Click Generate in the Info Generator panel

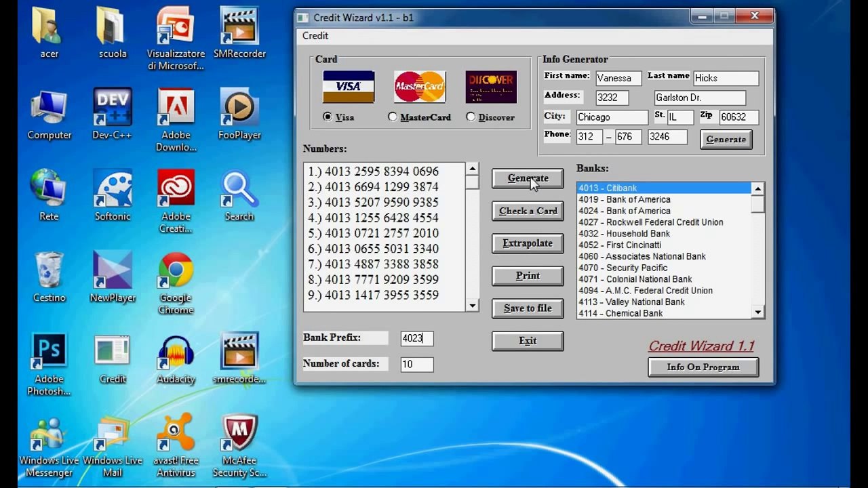[x=726, y=139]
